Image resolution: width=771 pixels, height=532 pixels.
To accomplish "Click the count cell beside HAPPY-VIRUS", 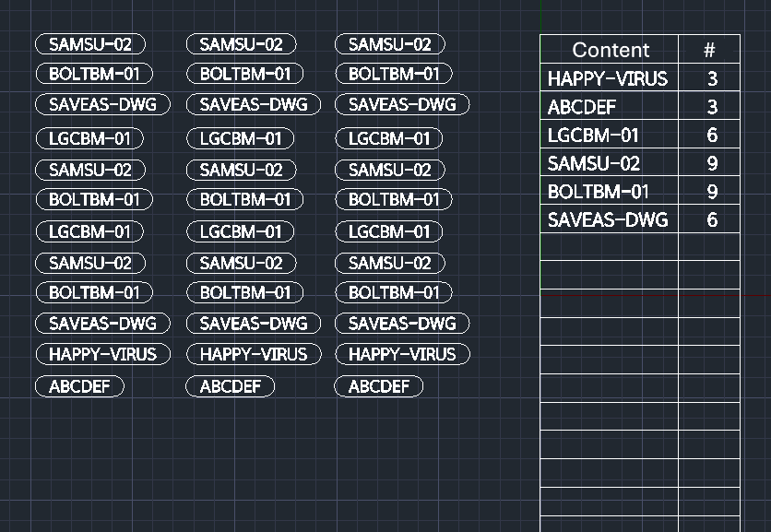I will pos(711,78).
